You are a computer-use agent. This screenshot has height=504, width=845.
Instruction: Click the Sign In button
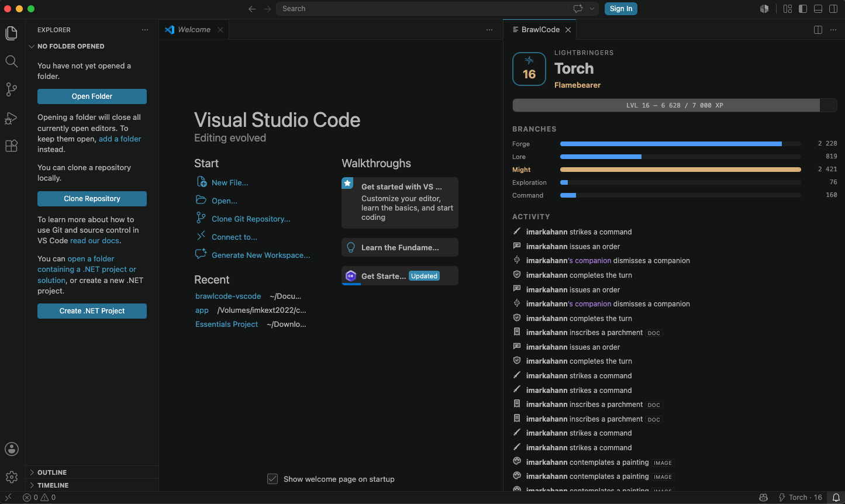tap(621, 9)
